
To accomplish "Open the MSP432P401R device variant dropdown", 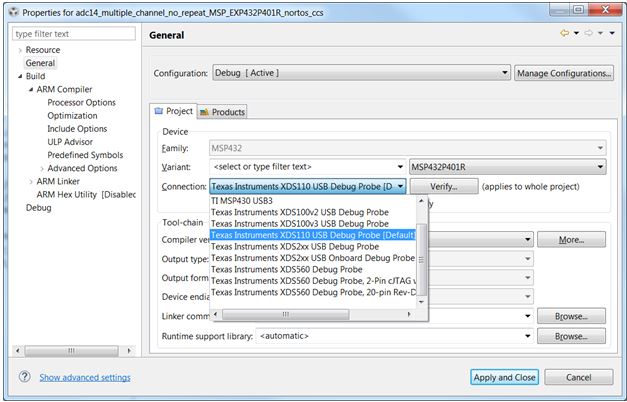I will pos(508,166).
